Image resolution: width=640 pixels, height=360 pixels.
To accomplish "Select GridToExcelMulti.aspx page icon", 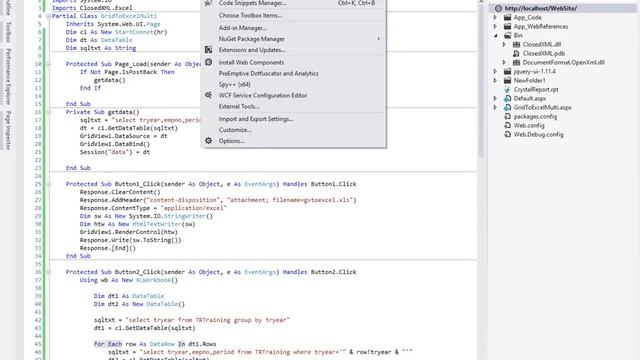I will (x=507, y=107).
